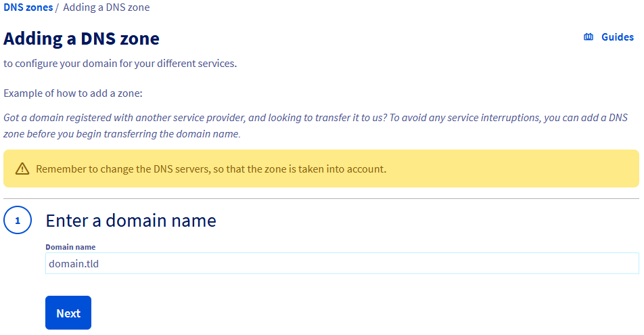Click the small 'Domain name' field label
The height and width of the screenshot is (335, 644).
(70, 247)
